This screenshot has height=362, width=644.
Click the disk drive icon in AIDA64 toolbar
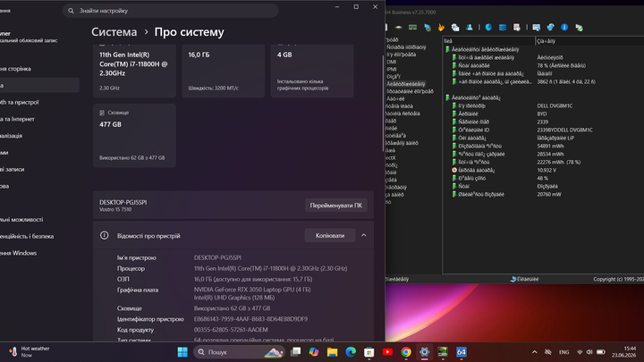[x=398, y=28]
